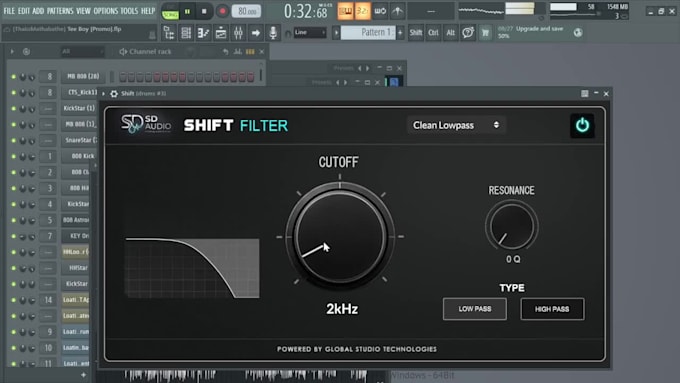The height and width of the screenshot is (383, 680).
Task: Click the 0:32:68 time display
Action: 306,11
